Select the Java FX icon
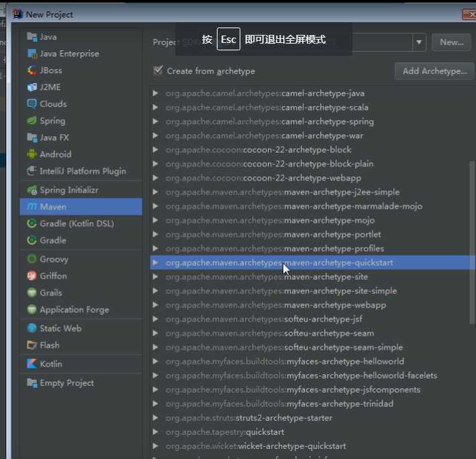Image resolution: width=476 pixels, height=459 pixels. [32, 138]
